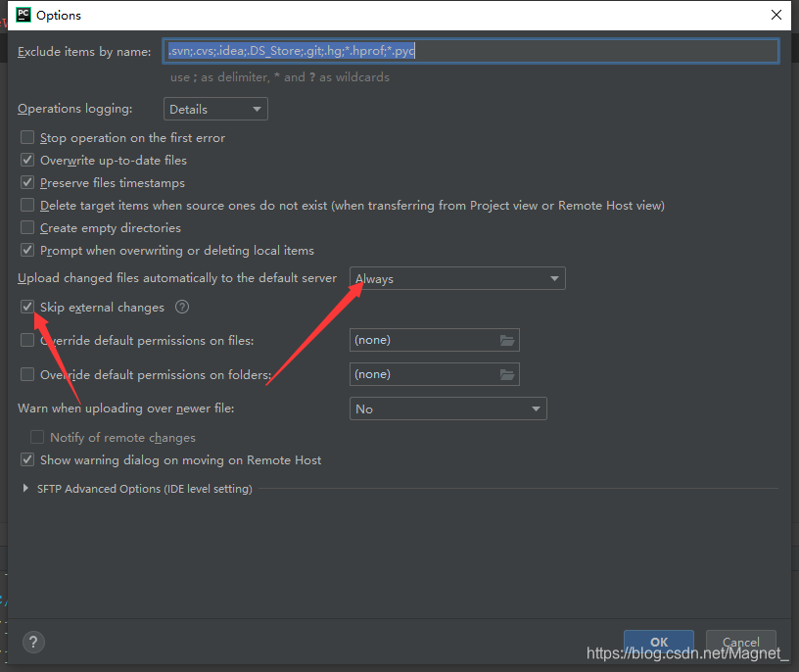Close the Options dialog
Image resolution: width=799 pixels, height=672 pixels.
(x=776, y=15)
